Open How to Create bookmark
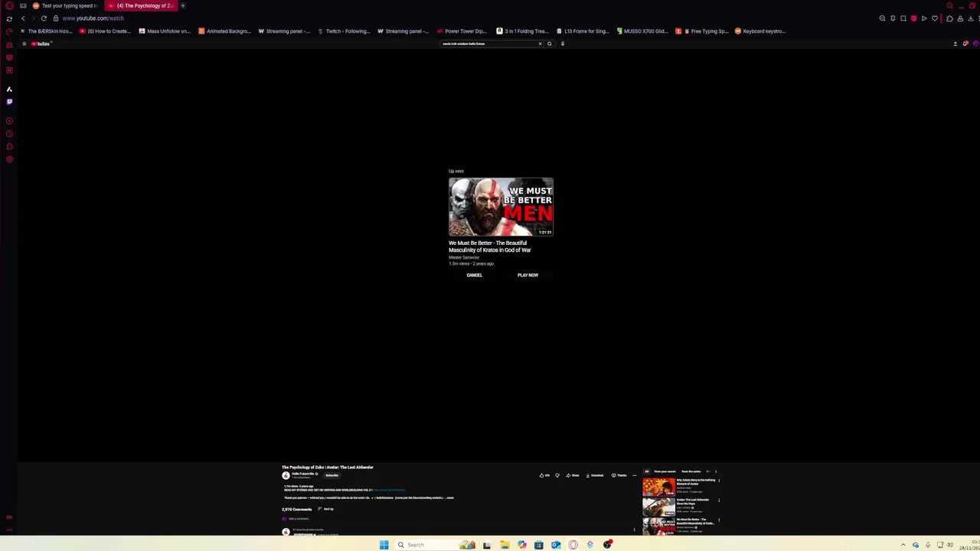Image resolution: width=980 pixels, height=551 pixels. click(x=106, y=31)
